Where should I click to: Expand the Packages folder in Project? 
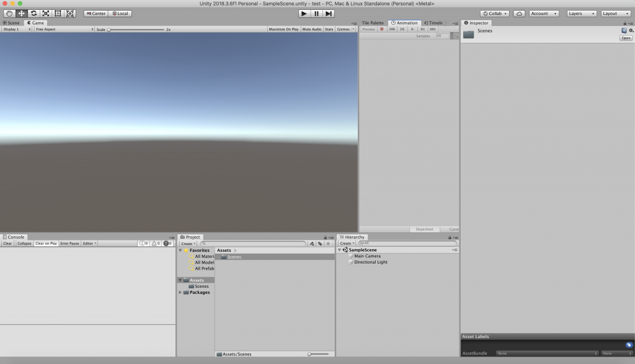(x=180, y=292)
